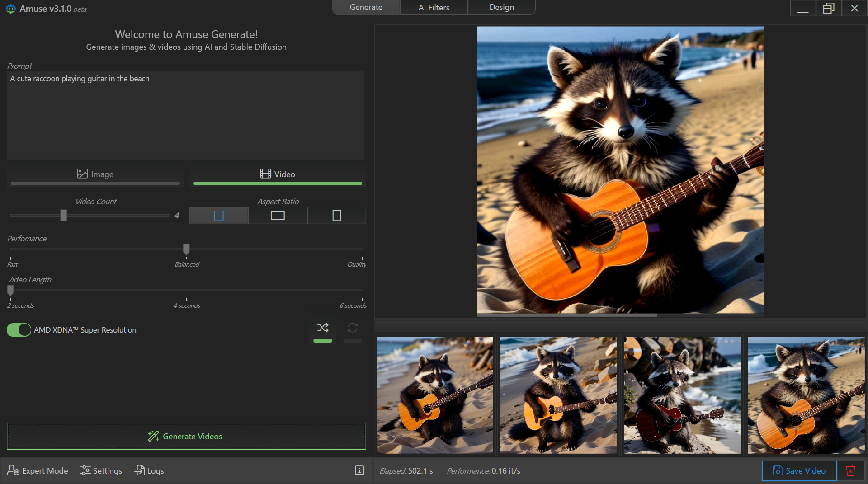The width and height of the screenshot is (868, 484).
Task: Click inside the Prompt text field
Action: click(185, 115)
